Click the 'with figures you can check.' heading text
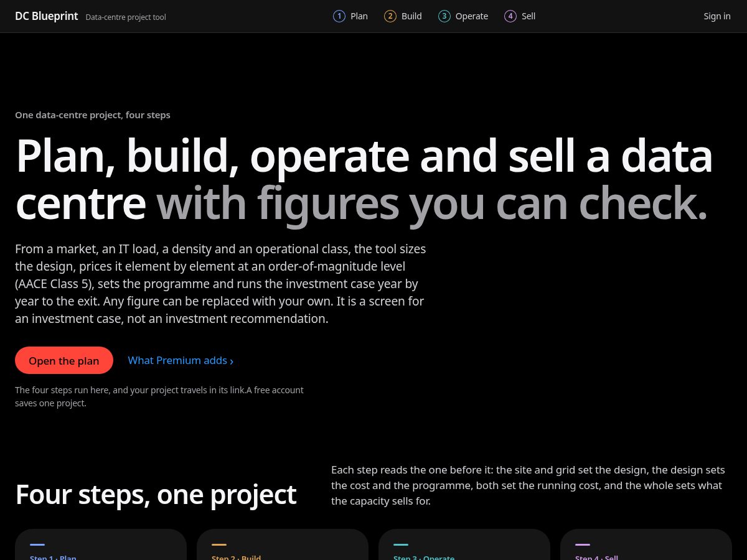The image size is (747, 560). click(x=432, y=203)
